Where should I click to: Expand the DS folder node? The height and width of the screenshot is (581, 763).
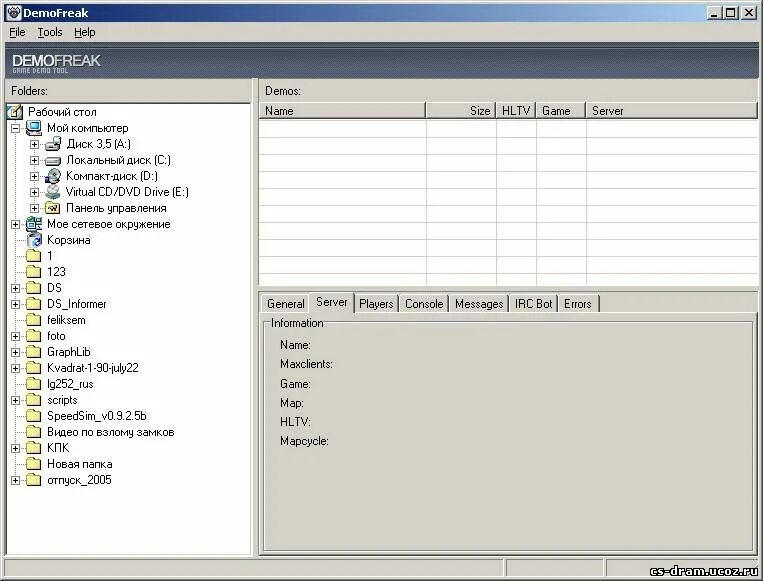pyautogui.click(x=16, y=289)
